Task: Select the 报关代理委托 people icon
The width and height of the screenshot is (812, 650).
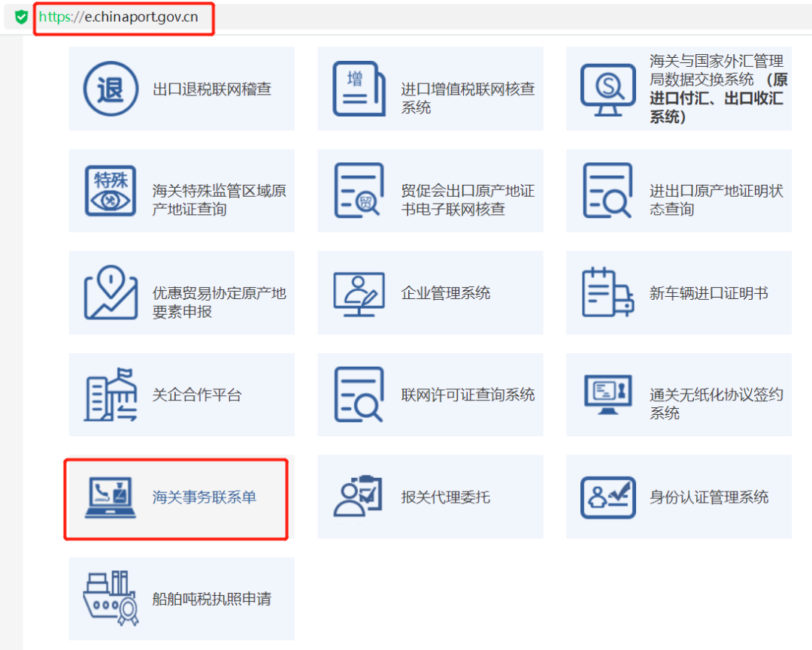Action: pyautogui.click(x=359, y=497)
